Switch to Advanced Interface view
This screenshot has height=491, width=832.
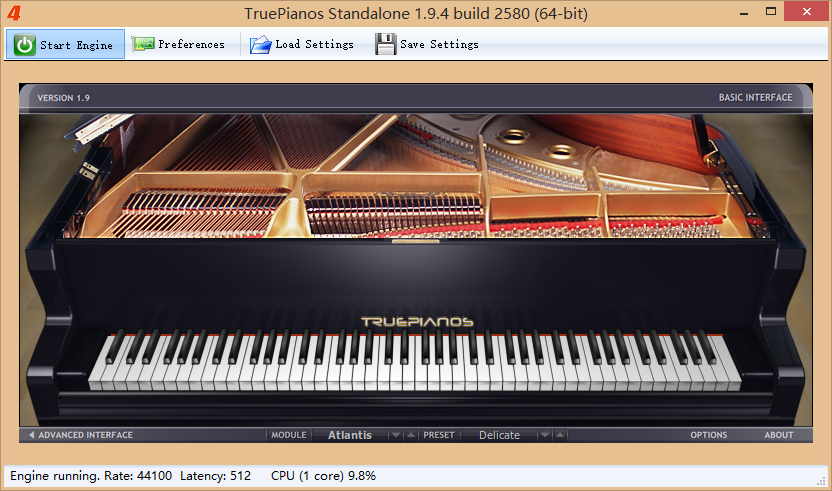(85, 435)
